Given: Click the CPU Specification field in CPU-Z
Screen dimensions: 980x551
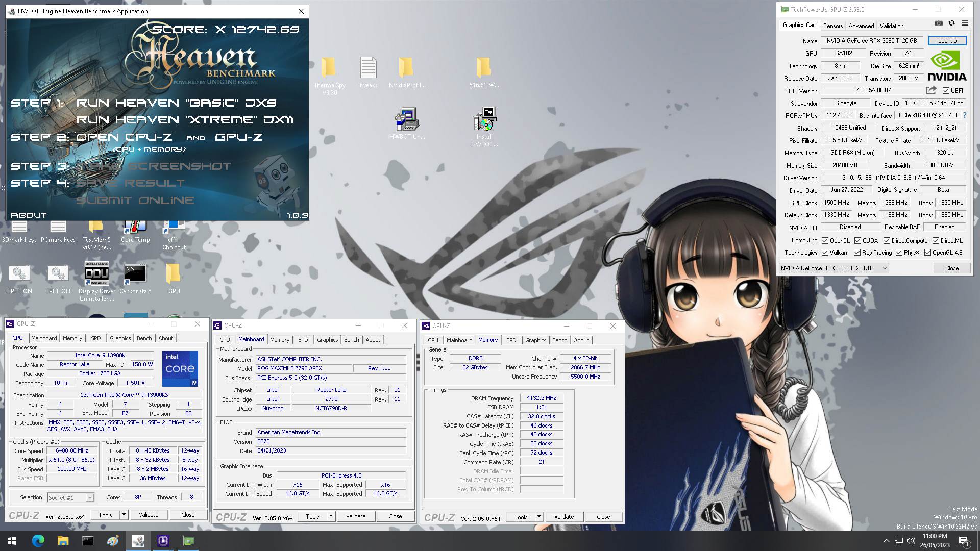Looking at the screenshot, I should point(125,395).
